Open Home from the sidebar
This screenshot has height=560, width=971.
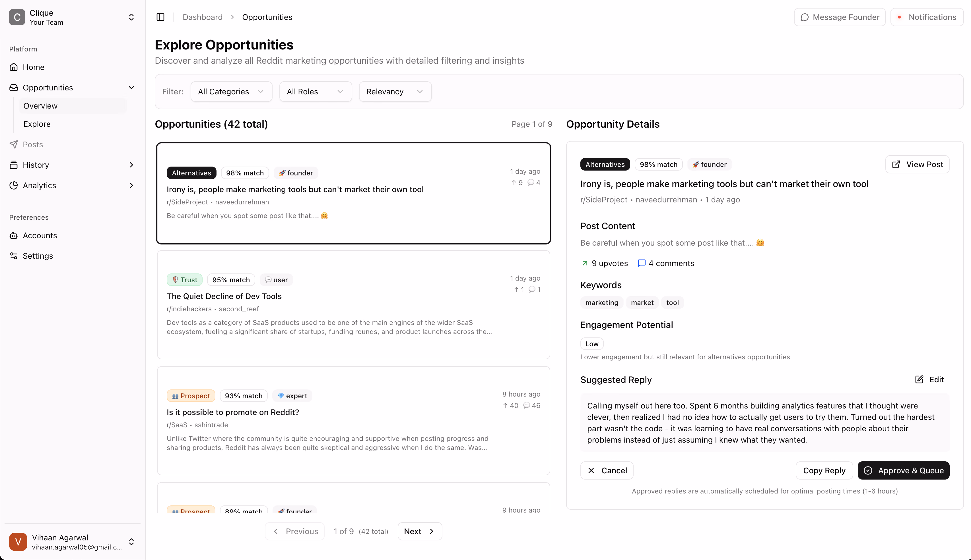[34, 67]
